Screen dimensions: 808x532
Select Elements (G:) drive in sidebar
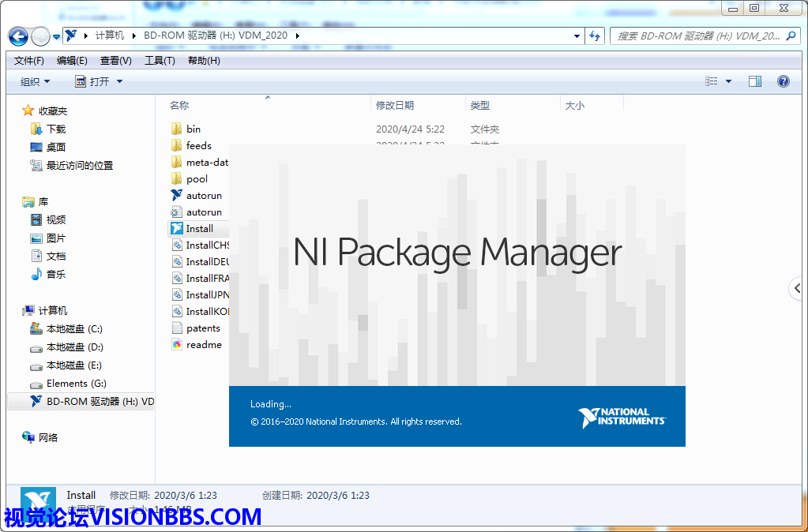[x=76, y=384]
